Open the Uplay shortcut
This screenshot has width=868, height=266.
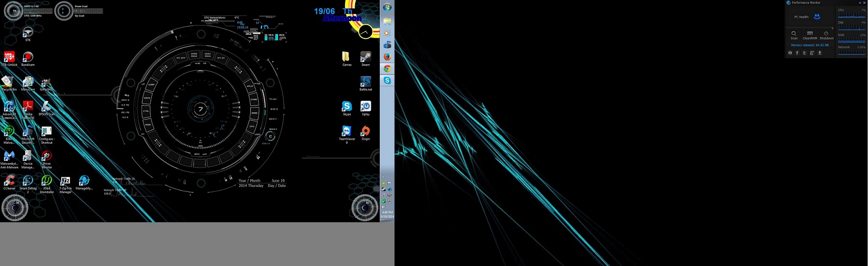366,108
